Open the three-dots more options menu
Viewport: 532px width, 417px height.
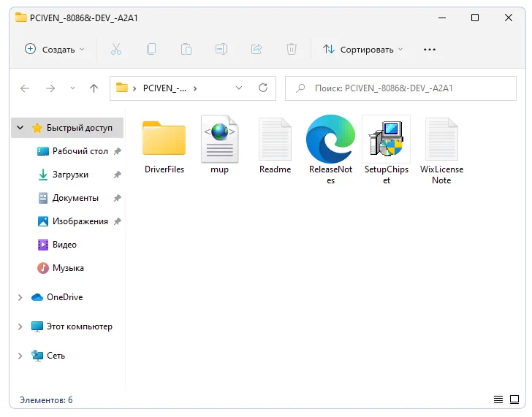[430, 50]
